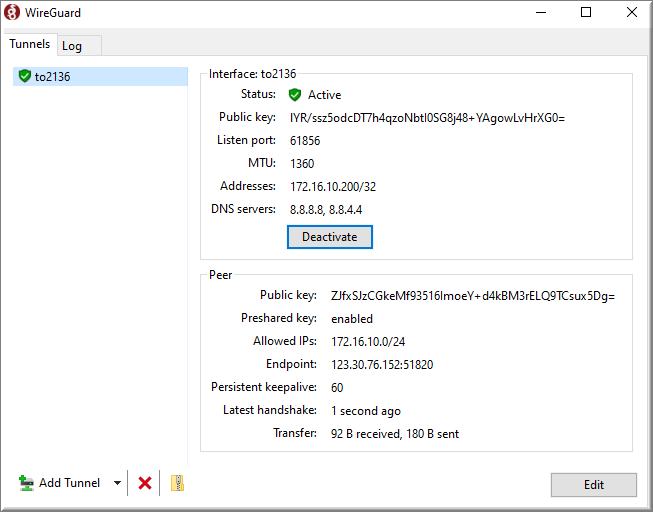This screenshot has width=653, height=512.
Task: Click the 'Active' status text
Action: (324, 95)
